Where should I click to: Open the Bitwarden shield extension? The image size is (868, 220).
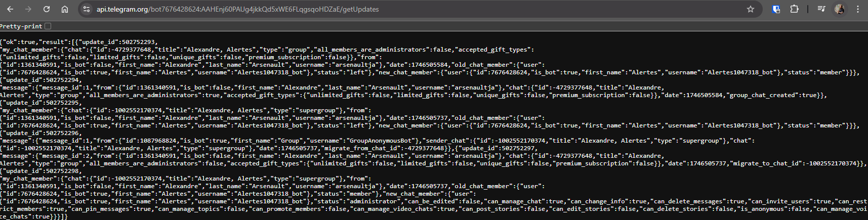pos(776,9)
